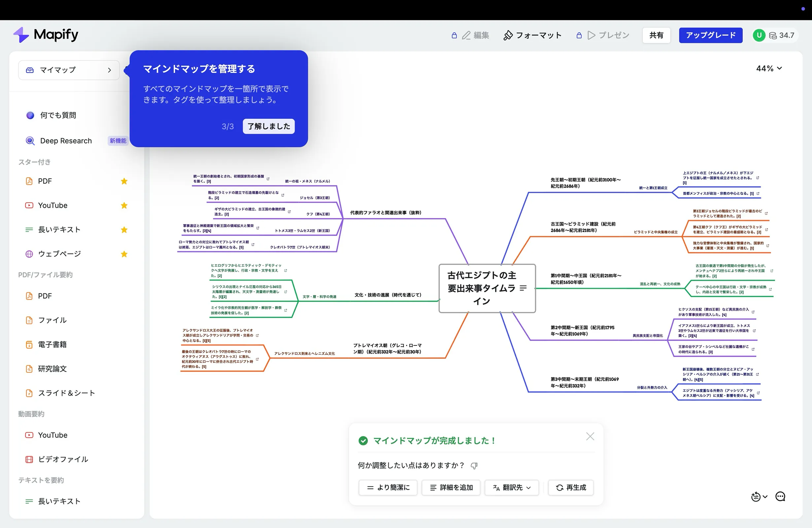Give thumbs down on the completion message
The width and height of the screenshot is (812, 528).
(x=475, y=465)
